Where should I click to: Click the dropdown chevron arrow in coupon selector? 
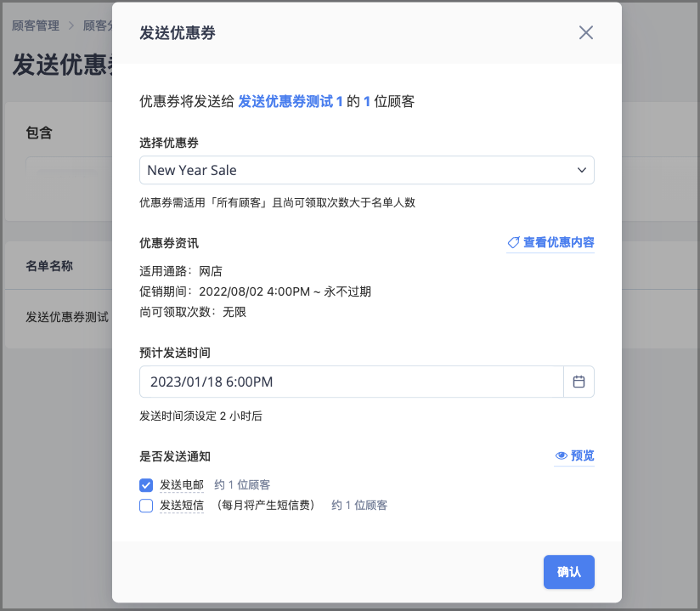pos(581,170)
